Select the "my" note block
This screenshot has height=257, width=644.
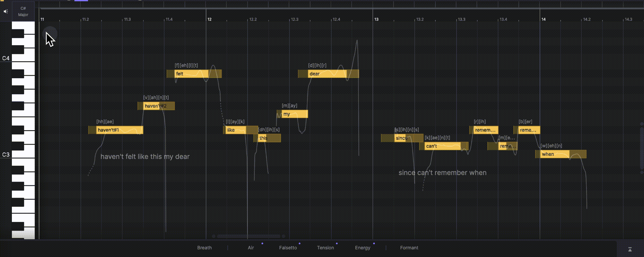pos(295,114)
